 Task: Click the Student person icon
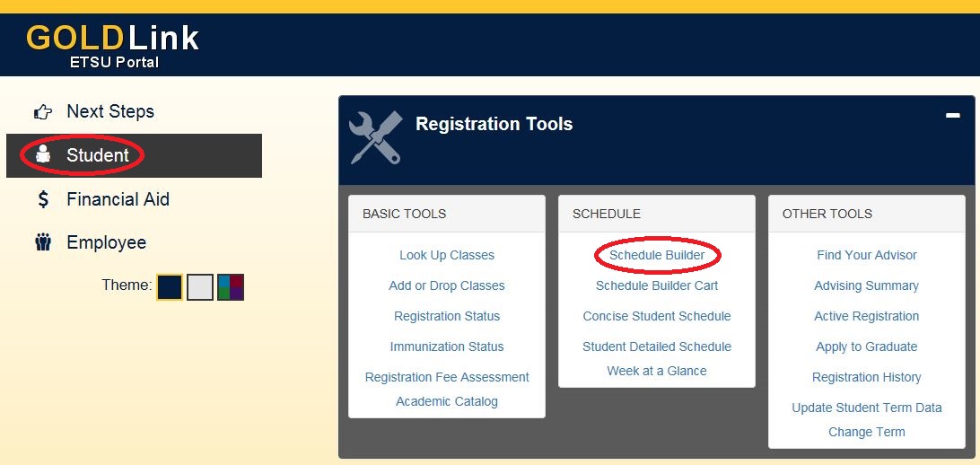[43, 155]
